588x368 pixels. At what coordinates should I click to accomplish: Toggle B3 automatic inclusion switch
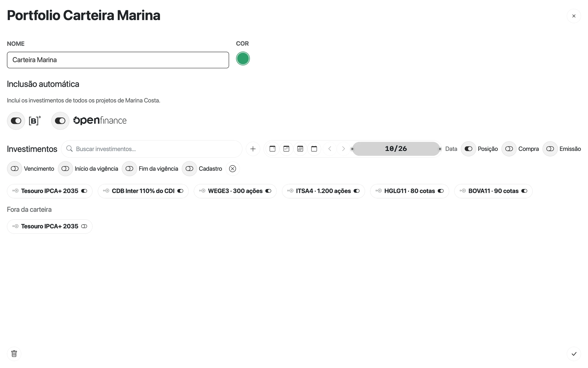click(x=16, y=121)
